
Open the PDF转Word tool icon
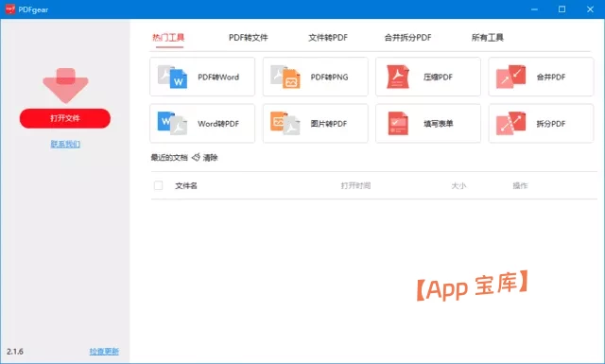[172, 77]
